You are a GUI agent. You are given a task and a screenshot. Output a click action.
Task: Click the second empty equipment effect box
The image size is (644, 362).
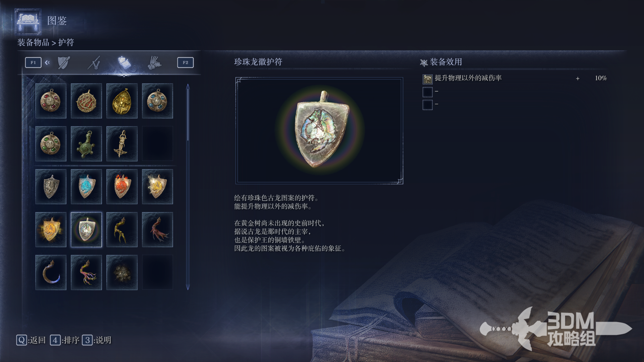click(427, 105)
